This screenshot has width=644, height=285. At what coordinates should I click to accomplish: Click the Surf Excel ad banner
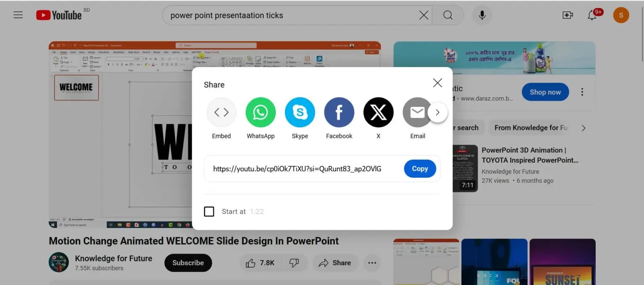494,58
